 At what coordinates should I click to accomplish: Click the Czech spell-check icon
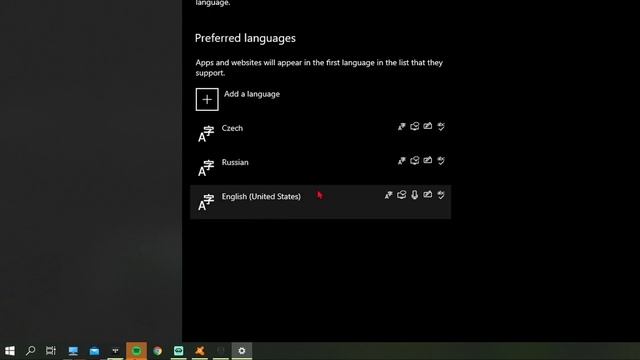[441, 127]
